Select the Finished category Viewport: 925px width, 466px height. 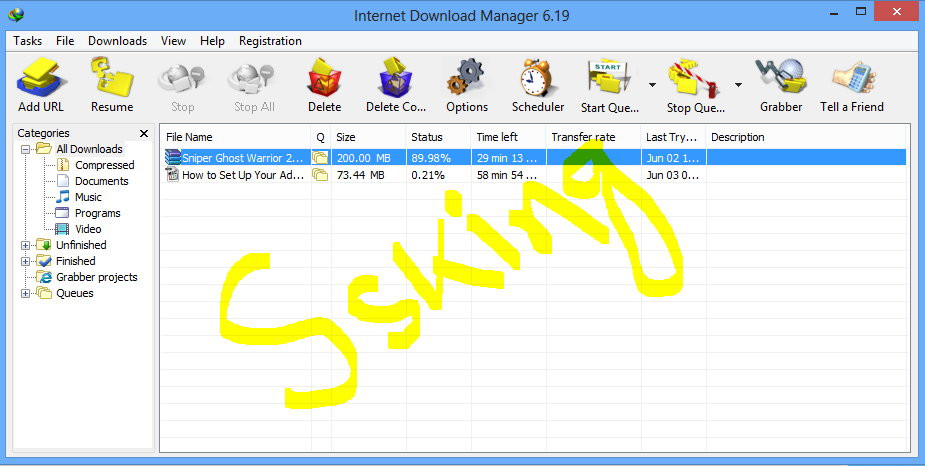(76, 261)
